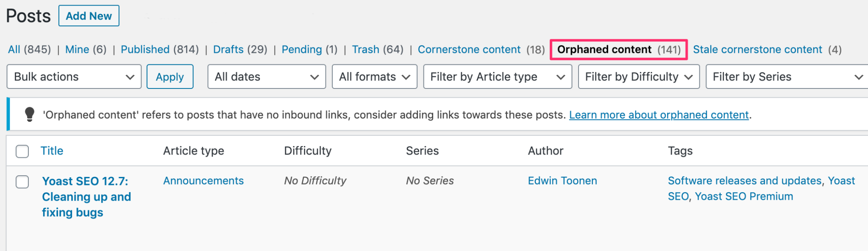Open Learn more about orphaned content link
This screenshot has width=868, height=251.
coord(659,115)
